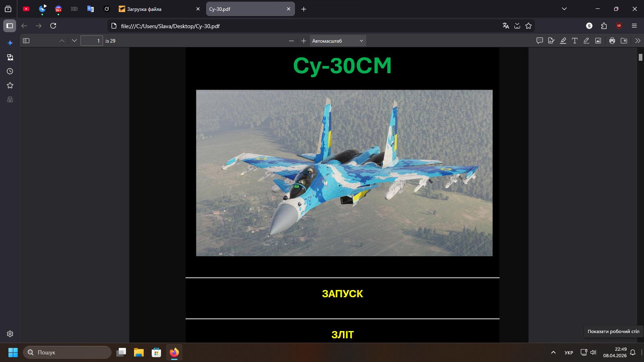This screenshot has width=644, height=362.
Task: Click the address bar URL
Action: coord(170,26)
